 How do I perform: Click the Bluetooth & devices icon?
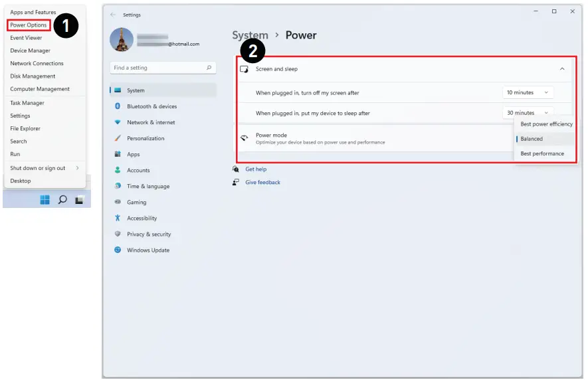coord(118,106)
